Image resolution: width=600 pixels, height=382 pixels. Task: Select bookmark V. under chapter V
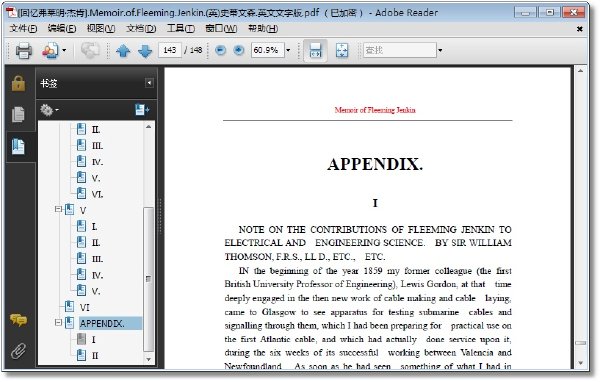click(96, 291)
